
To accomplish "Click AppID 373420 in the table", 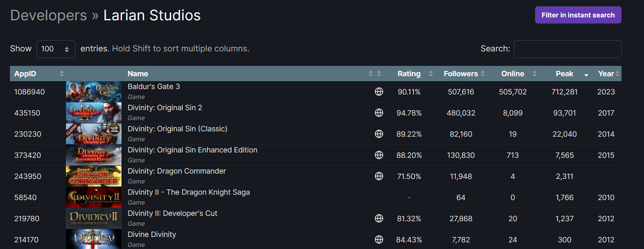I will tap(28, 155).
